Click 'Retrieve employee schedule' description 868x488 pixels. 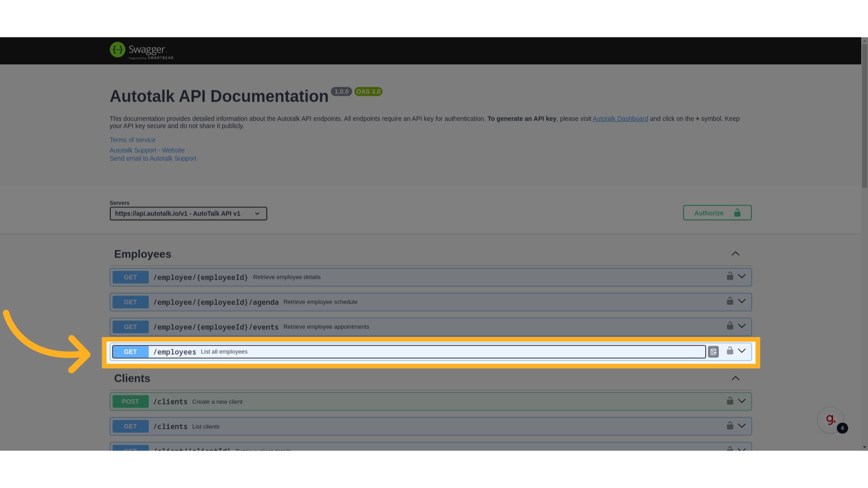[320, 302]
